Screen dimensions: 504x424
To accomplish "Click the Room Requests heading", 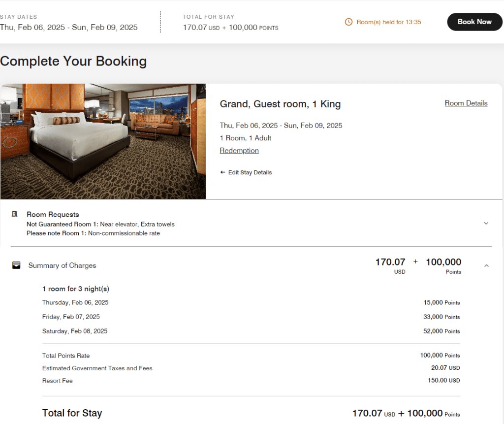I will pos(53,215).
